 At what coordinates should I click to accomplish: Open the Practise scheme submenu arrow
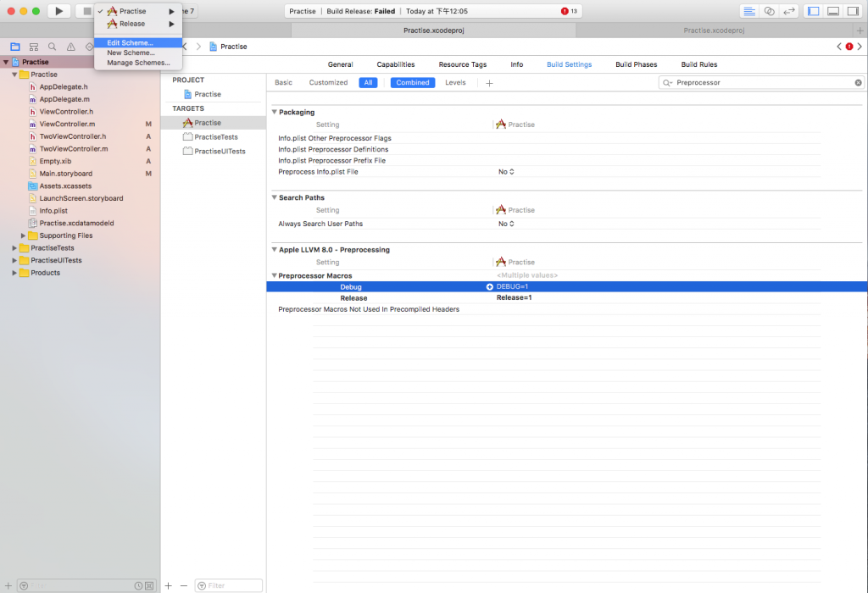point(171,11)
